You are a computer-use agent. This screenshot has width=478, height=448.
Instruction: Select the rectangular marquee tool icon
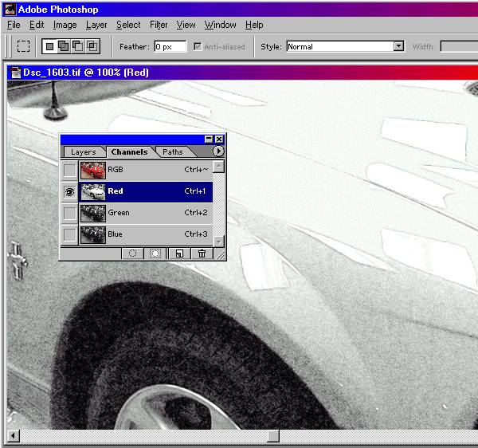pos(23,46)
